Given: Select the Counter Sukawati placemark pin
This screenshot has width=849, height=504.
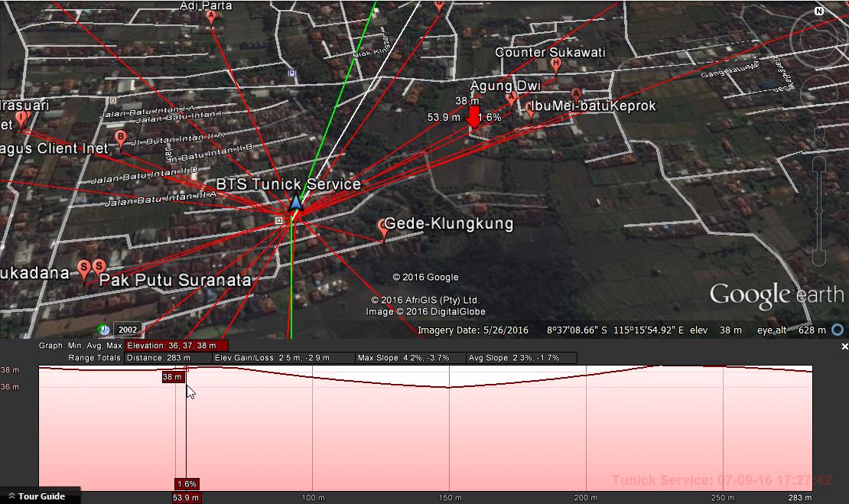Looking at the screenshot, I should tap(555, 65).
